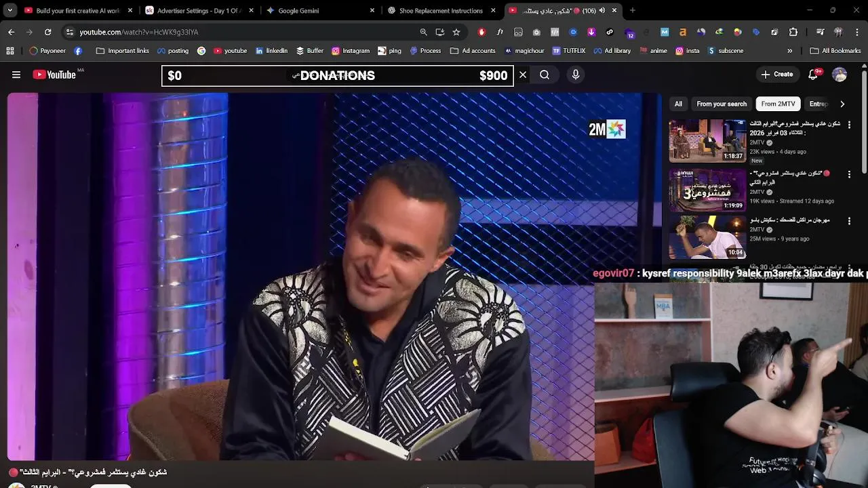Open the Payoneer bookmark
The image size is (868, 488).
tap(47, 51)
